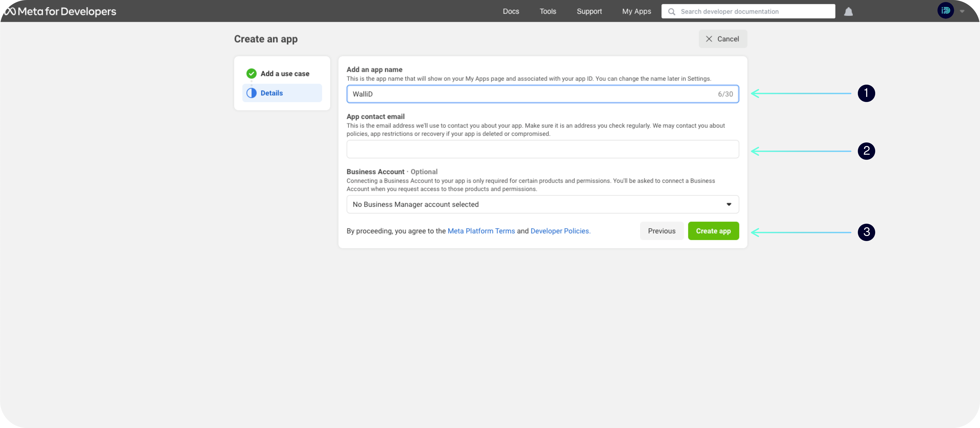Screen dimensions: 980x428
Task: Click the Meta for Developers logo
Action: [60, 11]
